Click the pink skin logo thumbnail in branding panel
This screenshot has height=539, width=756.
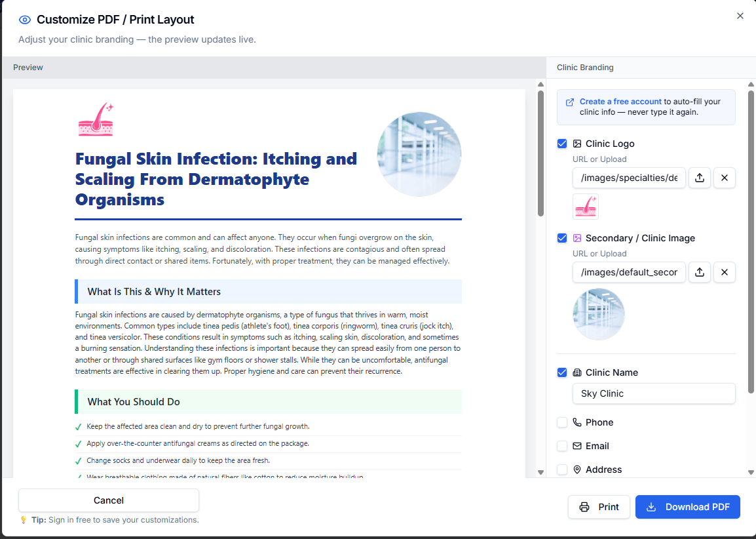point(586,207)
